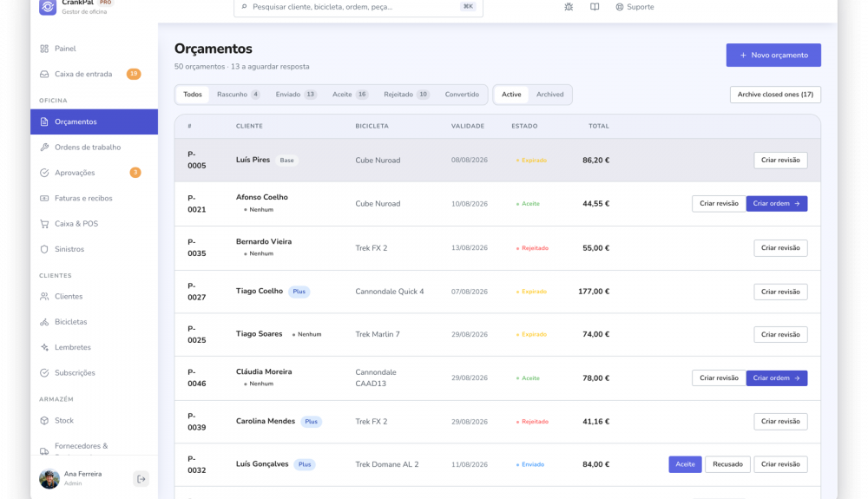Click Criar revisão for Cláudia Moreira row
Viewport: 868px width, 499px height.
tap(719, 378)
